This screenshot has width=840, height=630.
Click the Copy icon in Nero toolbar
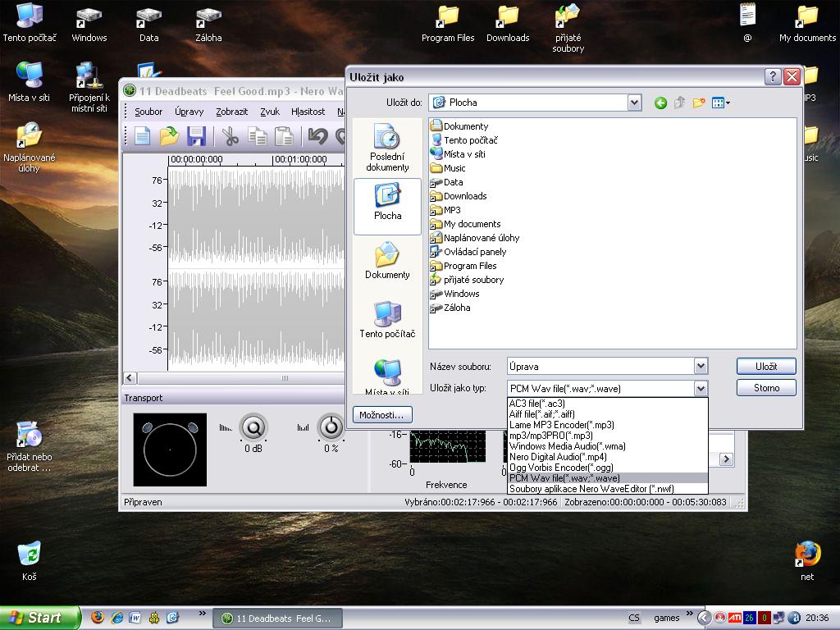(x=258, y=136)
